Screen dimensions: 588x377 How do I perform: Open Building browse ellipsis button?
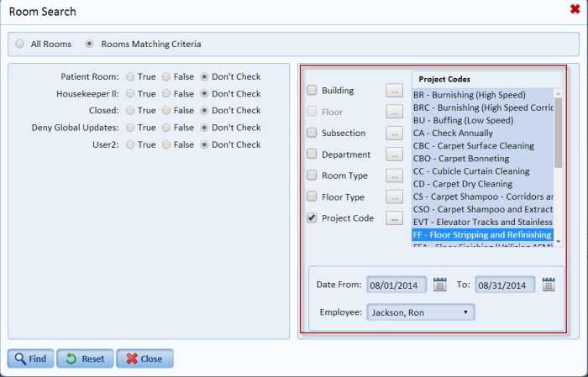pyautogui.click(x=395, y=91)
